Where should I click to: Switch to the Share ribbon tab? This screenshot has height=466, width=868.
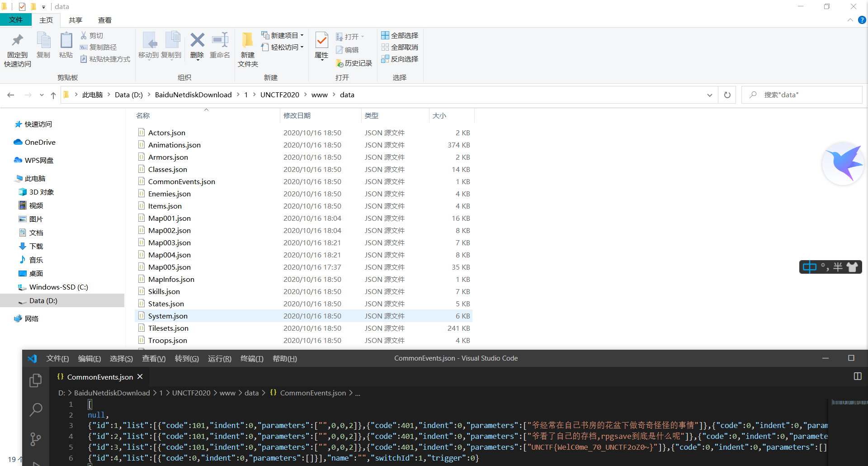click(75, 20)
